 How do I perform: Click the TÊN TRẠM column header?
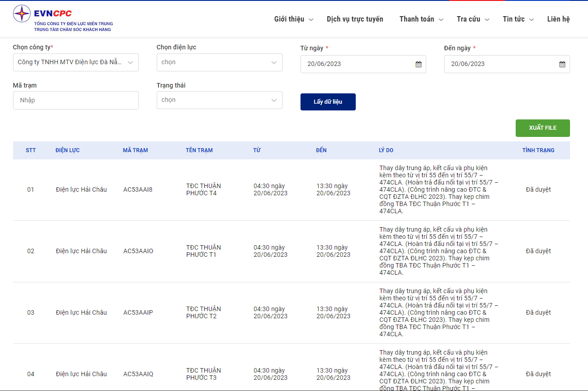199,150
